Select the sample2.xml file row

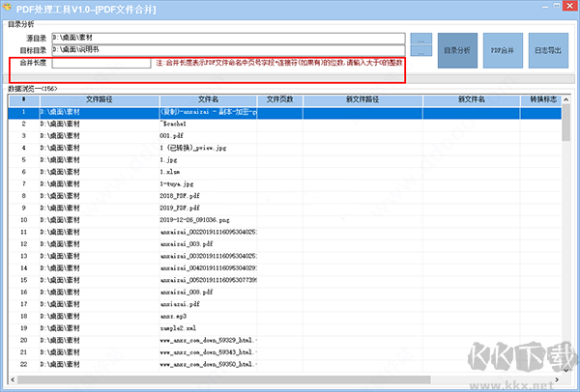tap(208, 328)
